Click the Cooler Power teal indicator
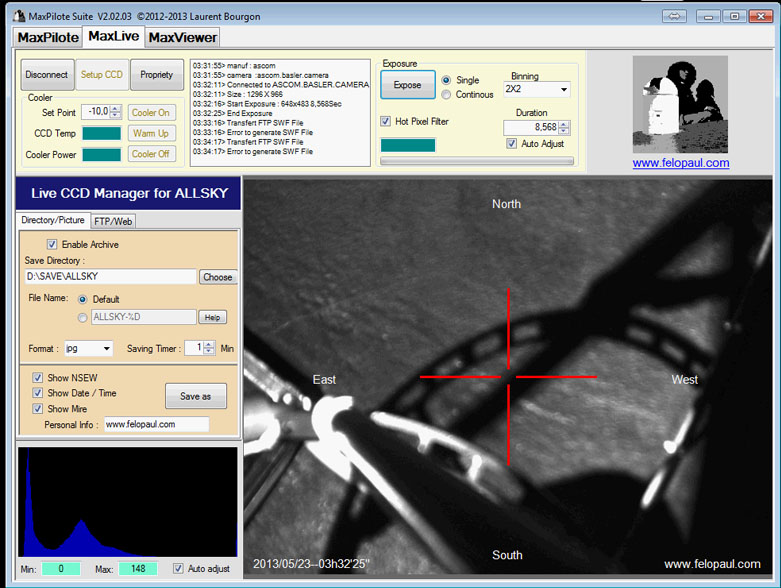This screenshot has width=781, height=588. [x=102, y=154]
